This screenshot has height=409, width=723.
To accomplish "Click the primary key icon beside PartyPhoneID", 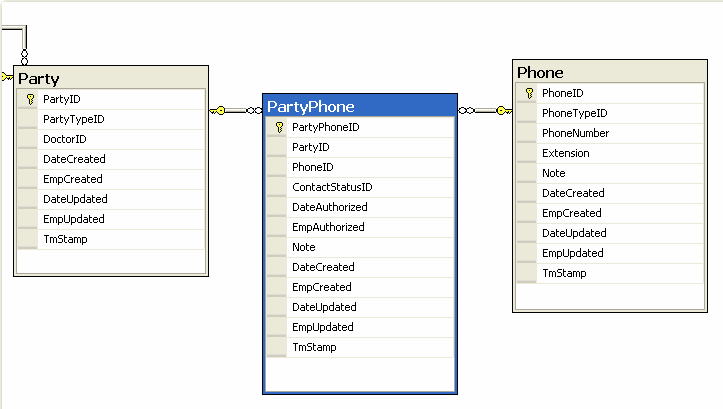I will (279, 127).
